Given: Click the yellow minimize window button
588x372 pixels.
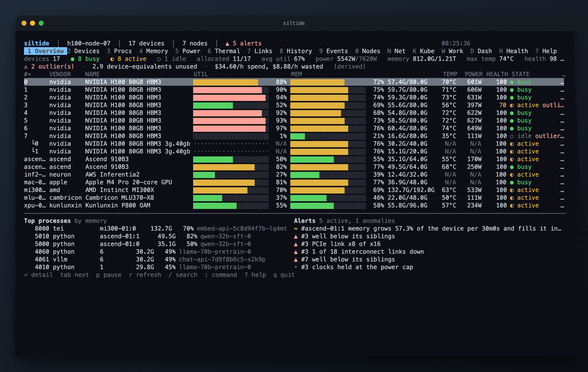Looking at the screenshot, I should pos(33,23).
